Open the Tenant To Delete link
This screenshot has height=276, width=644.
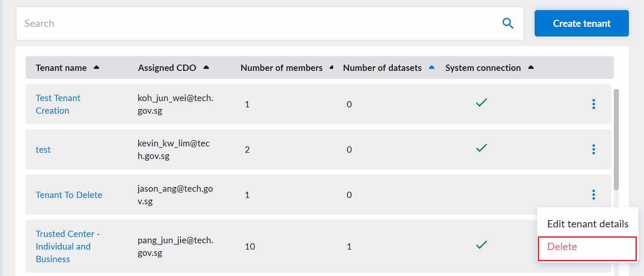click(69, 195)
